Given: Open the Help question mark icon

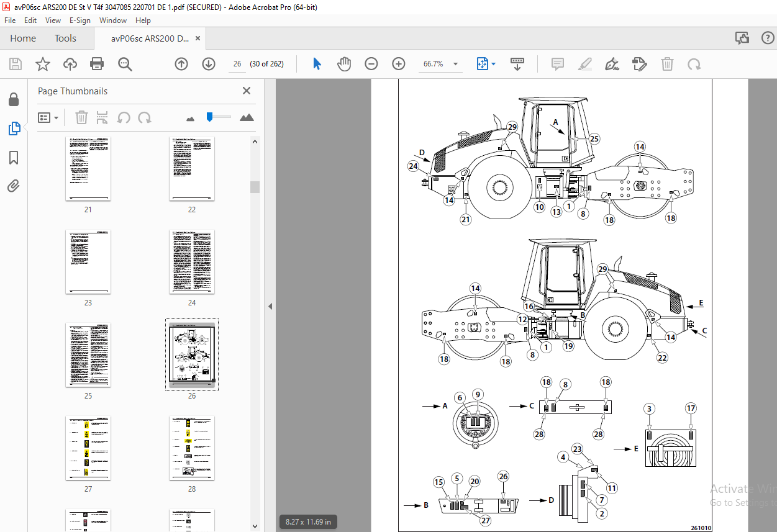Looking at the screenshot, I should point(767,38).
